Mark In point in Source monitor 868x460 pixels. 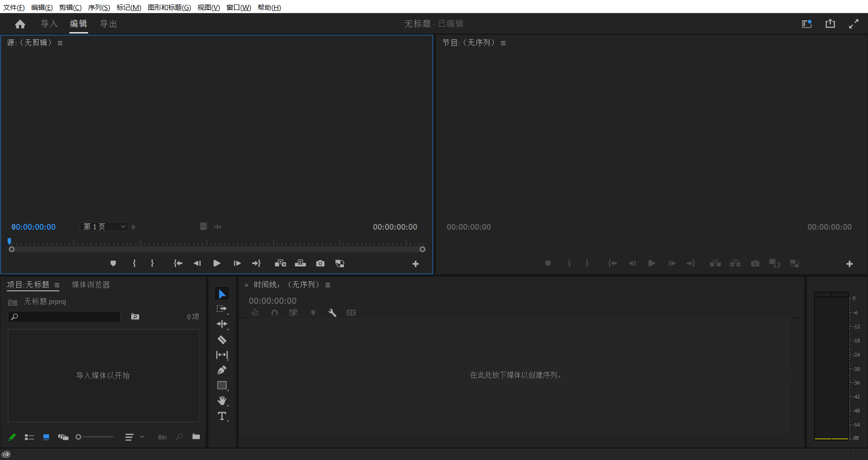pyautogui.click(x=134, y=263)
